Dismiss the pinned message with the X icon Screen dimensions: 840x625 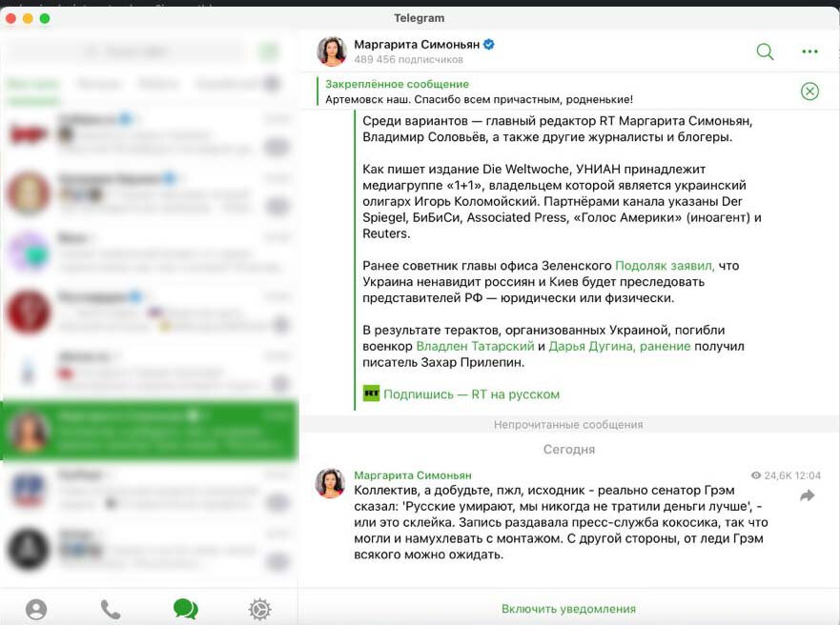point(809,91)
